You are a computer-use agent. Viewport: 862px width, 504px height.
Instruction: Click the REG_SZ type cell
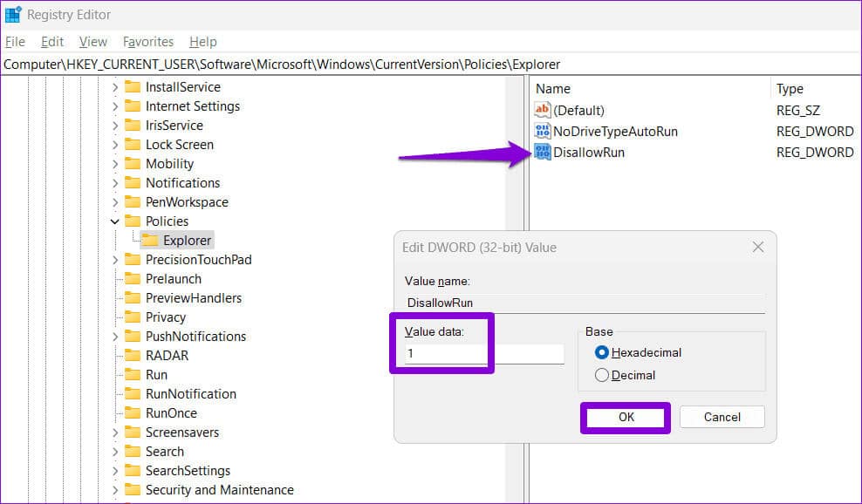[797, 111]
